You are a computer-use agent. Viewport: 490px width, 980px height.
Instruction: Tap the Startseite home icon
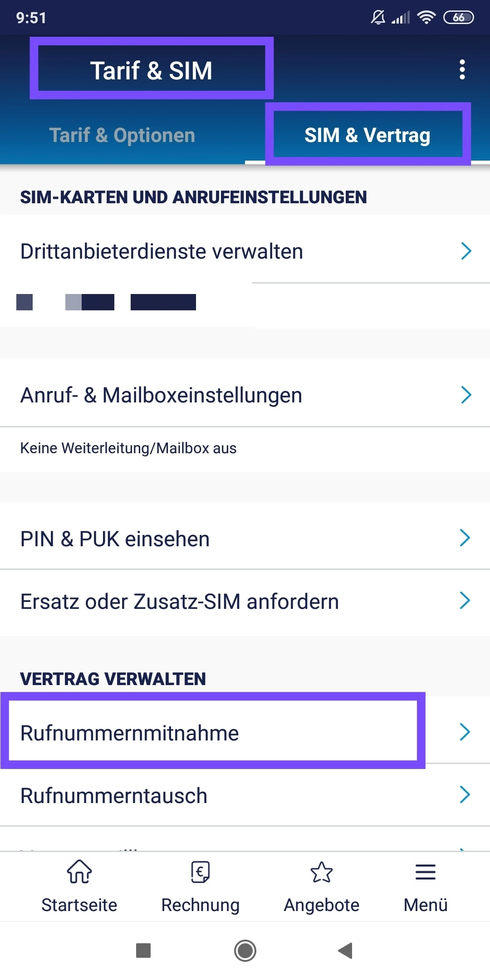[x=79, y=872]
